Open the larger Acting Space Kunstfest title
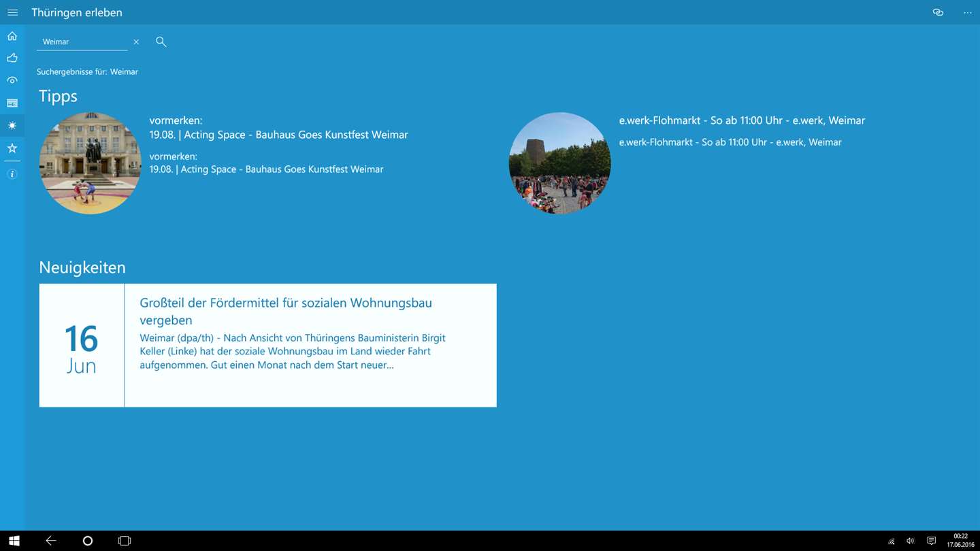 click(x=278, y=127)
